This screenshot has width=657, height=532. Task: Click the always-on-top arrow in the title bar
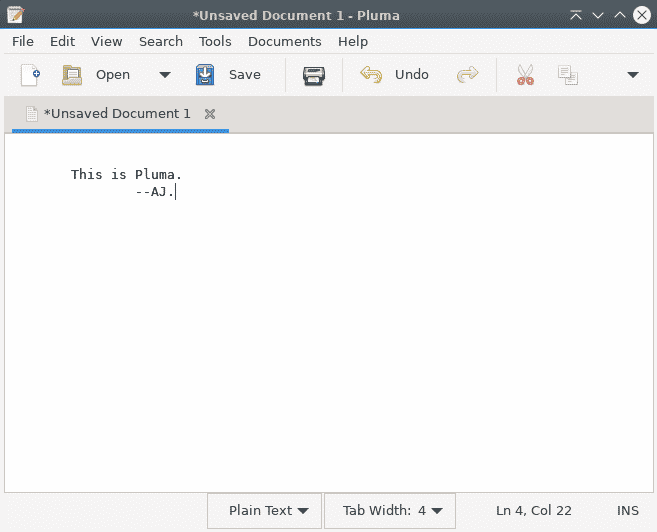pyautogui.click(x=576, y=15)
